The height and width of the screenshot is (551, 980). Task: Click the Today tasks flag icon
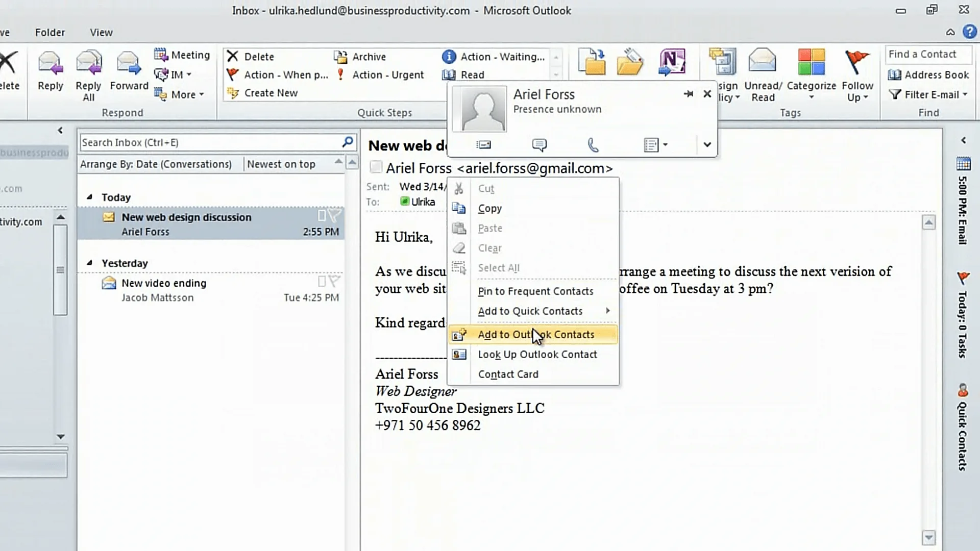coord(963,278)
